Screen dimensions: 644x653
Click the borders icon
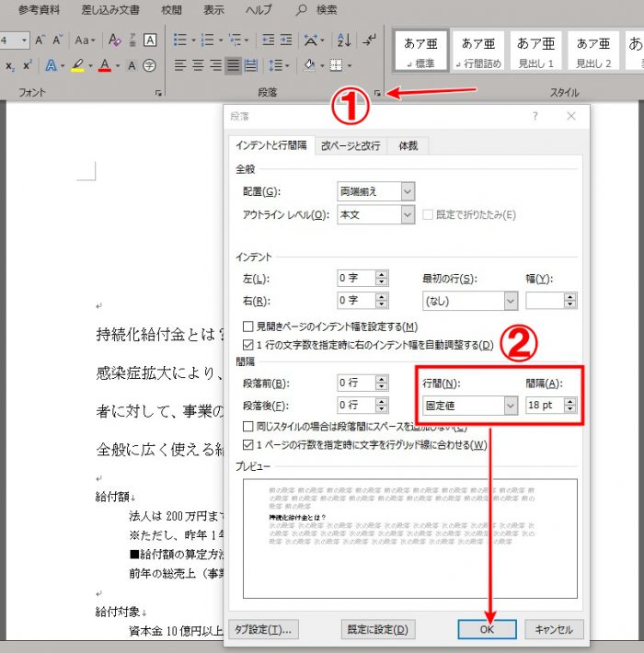336,65
